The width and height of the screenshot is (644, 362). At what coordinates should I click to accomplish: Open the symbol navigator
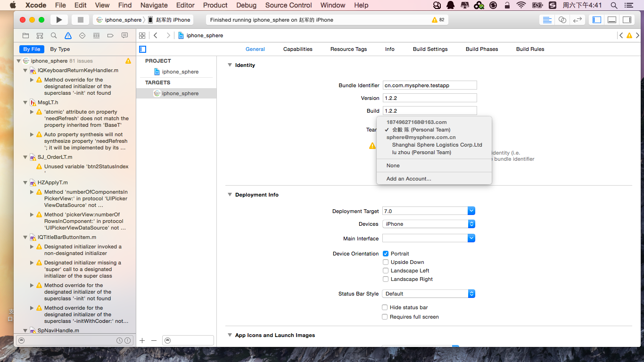[40, 35]
